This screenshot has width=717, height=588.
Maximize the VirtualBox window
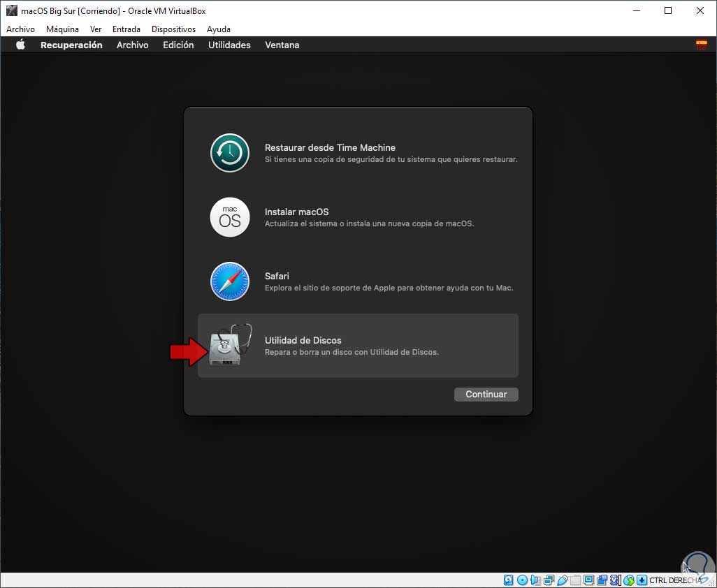(668, 10)
